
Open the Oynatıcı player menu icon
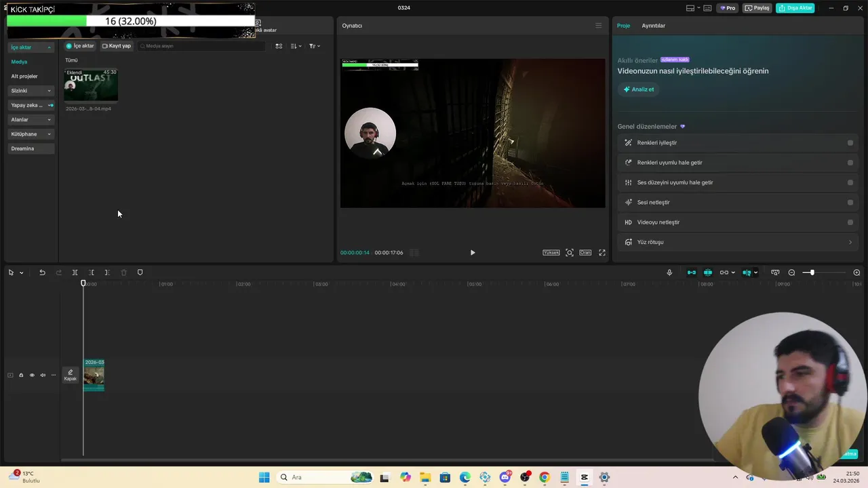coord(598,26)
